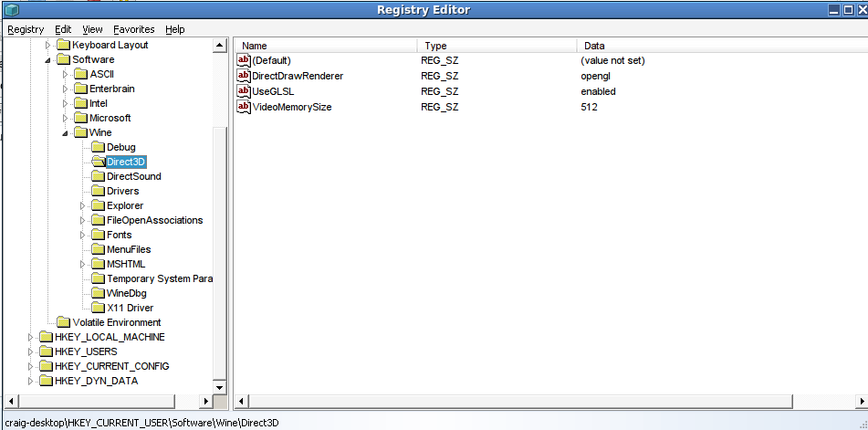The width and height of the screenshot is (868, 430).
Task: Expand the Microsoft key
Action: coord(66,118)
